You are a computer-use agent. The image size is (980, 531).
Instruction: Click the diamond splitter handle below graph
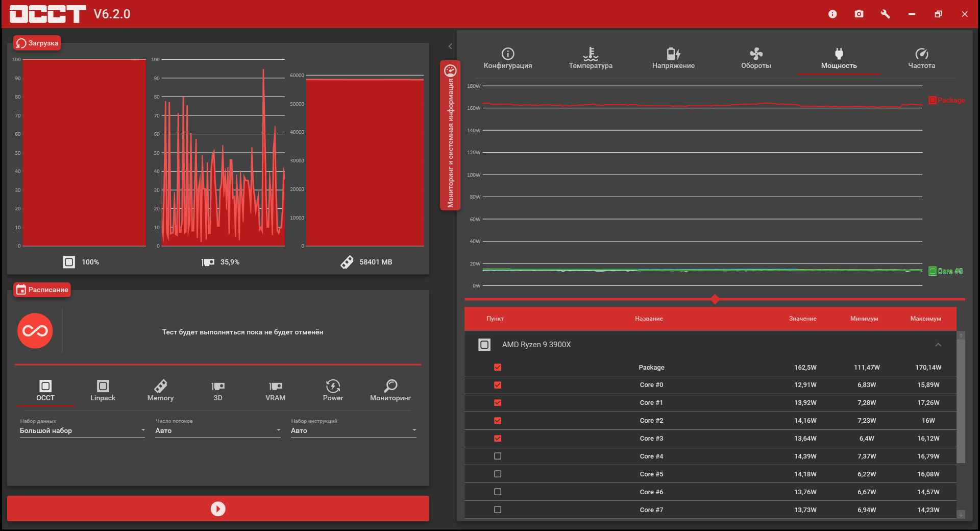[715, 299]
